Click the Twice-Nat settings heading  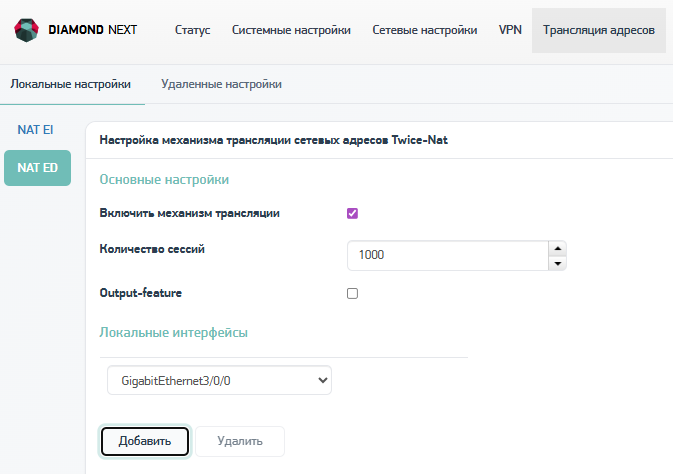pyautogui.click(x=273, y=140)
